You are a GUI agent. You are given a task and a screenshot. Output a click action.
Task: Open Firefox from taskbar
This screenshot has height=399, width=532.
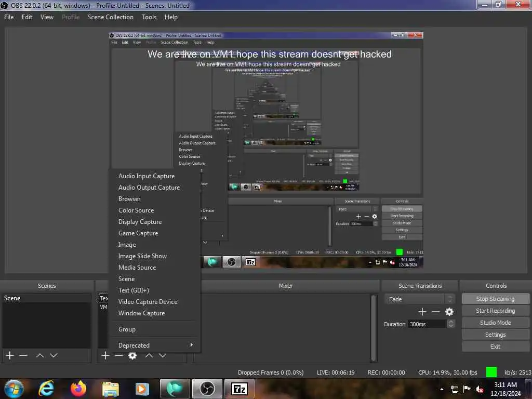(78, 389)
